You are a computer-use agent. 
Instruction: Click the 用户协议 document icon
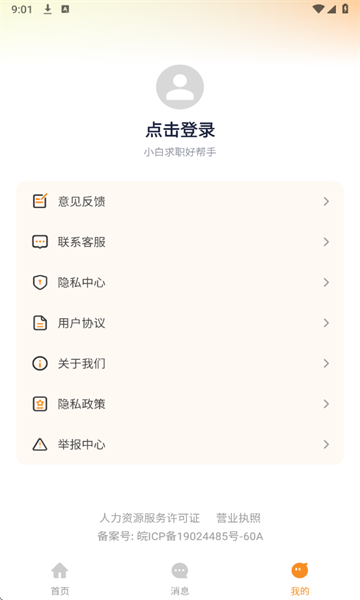point(40,323)
